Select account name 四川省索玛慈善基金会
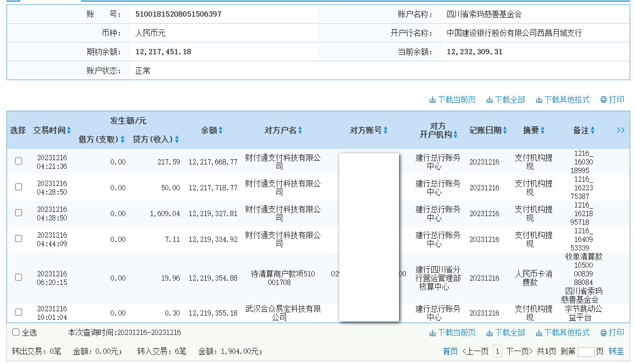The image size is (634, 364). click(x=484, y=14)
